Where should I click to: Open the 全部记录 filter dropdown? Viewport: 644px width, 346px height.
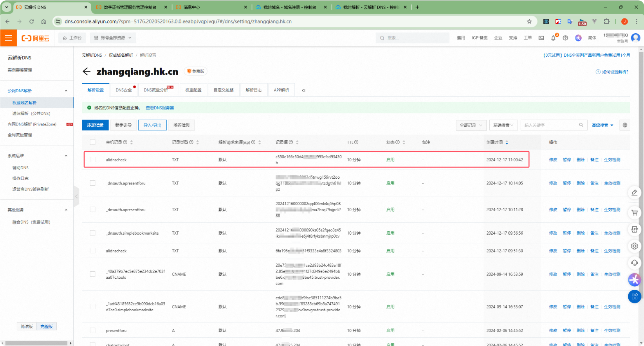pyautogui.click(x=471, y=125)
